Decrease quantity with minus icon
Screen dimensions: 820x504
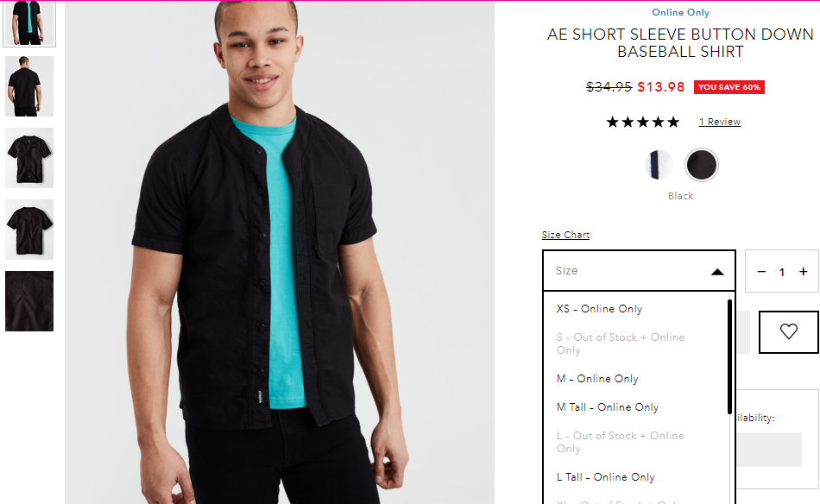pos(761,271)
